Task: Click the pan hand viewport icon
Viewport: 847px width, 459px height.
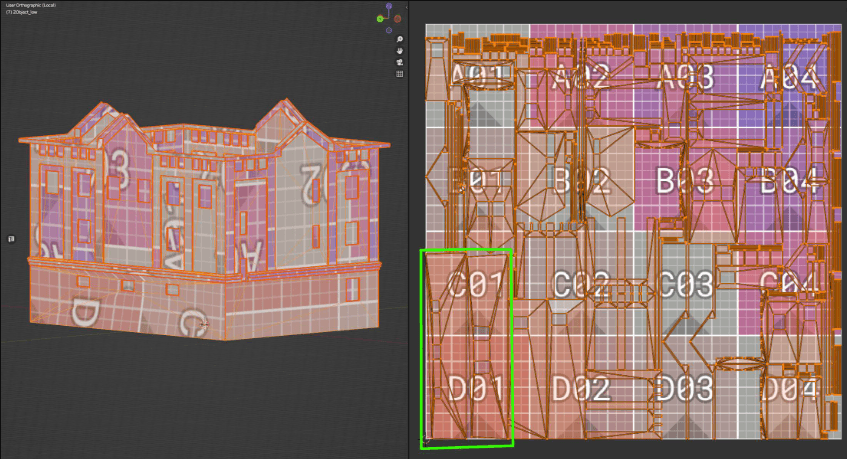Action: click(399, 51)
